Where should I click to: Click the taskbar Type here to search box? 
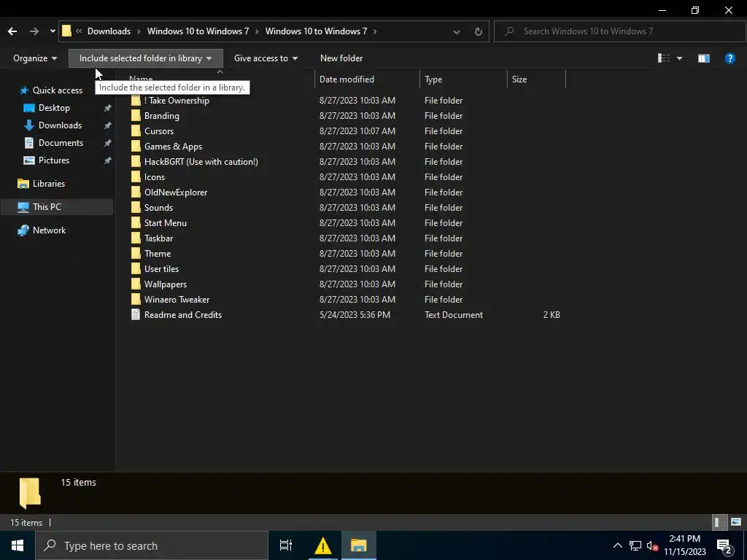click(x=152, y=545)
